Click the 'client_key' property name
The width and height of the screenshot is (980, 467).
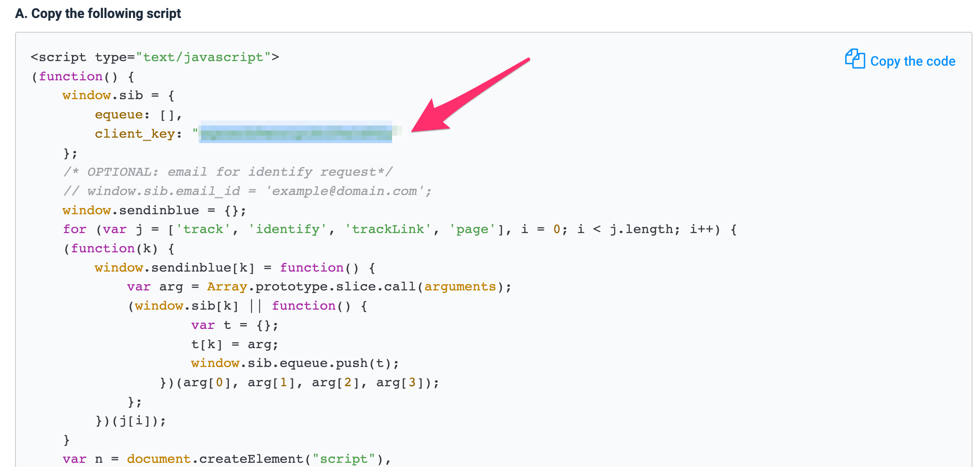(135, 134)
